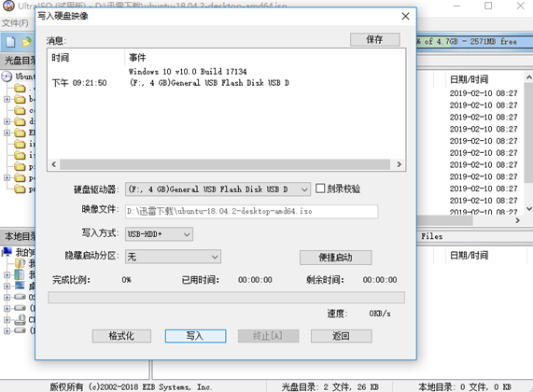This screenshot has height=392, width=533.
Task: Close the 写入硬盘映像 dialog
Action: [x=405, y=16]
